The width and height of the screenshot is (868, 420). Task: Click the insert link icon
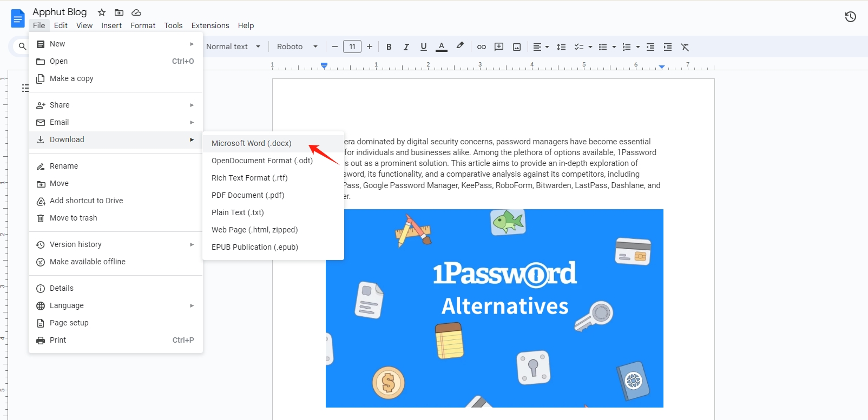[x=481, y=47]
